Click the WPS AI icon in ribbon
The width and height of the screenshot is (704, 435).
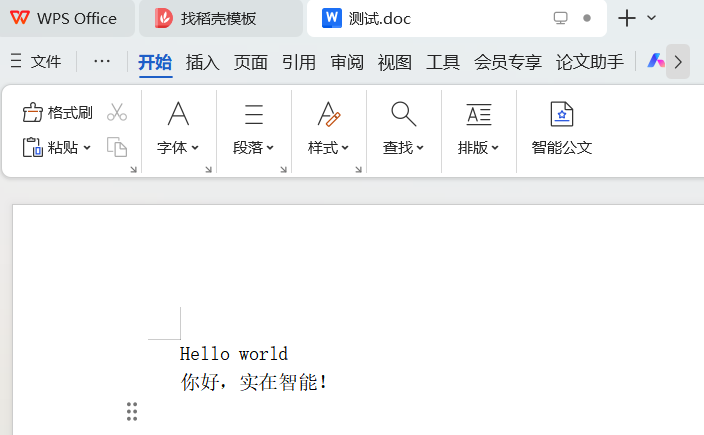point(655,61)
